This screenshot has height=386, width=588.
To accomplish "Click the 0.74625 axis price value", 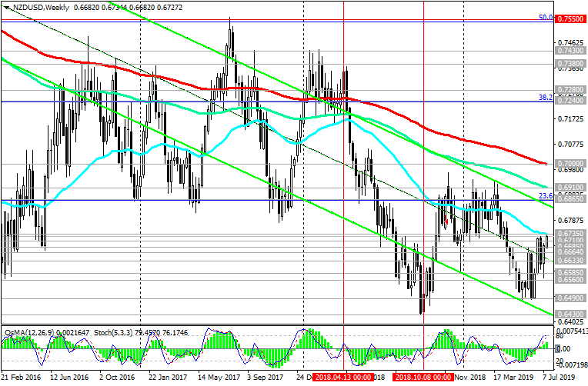I will [571, 43].
